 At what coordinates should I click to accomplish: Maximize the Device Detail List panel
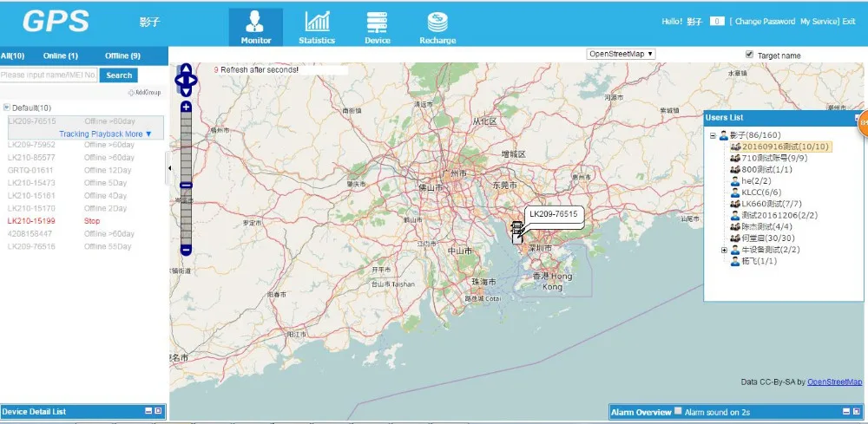[158, 411]
